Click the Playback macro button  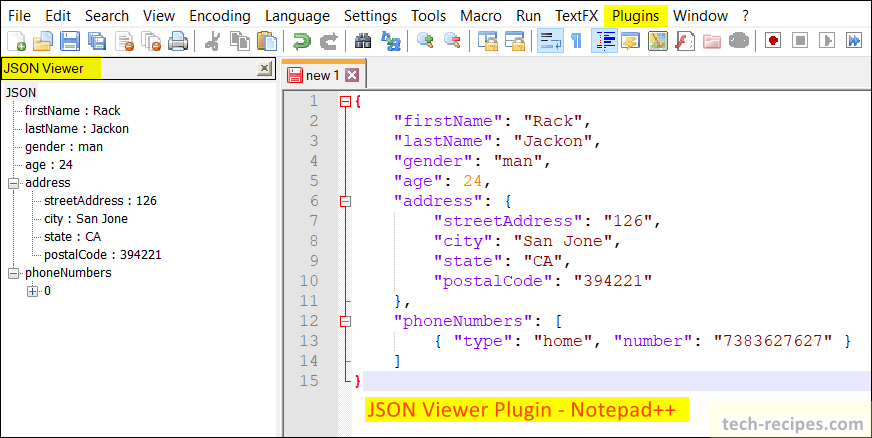(828, 41)
